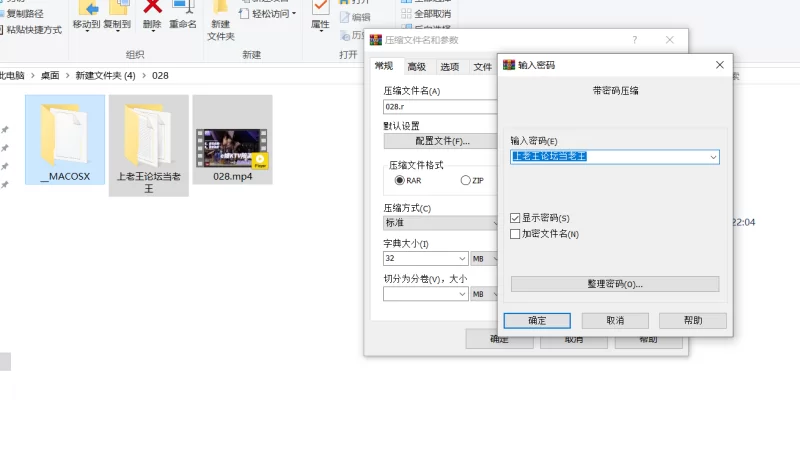
Task: Open the Easy access (轻松访问) menu
Action: 268,14
